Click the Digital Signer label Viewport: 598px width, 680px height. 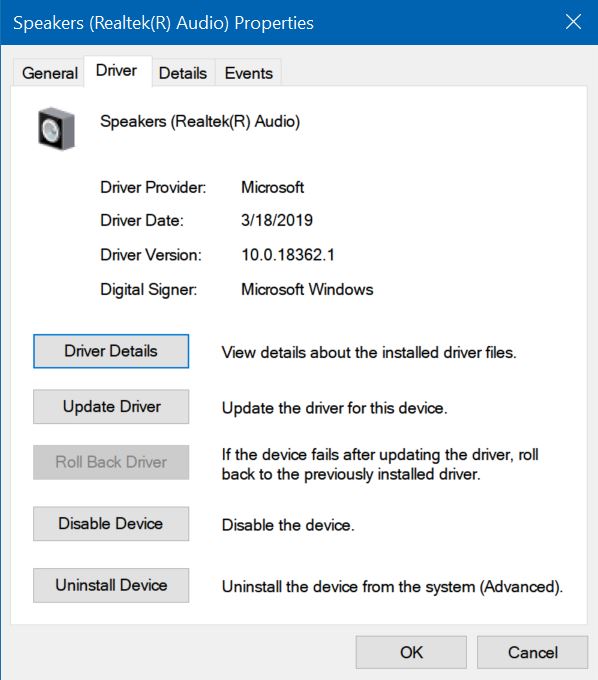click(x=148, y=289)
